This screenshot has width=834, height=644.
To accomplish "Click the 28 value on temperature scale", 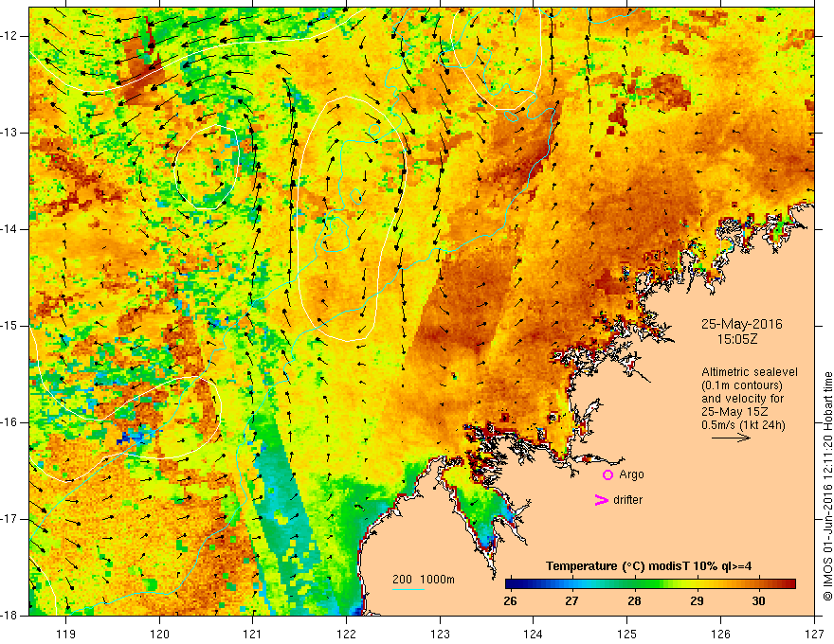I will click(634, 601).
